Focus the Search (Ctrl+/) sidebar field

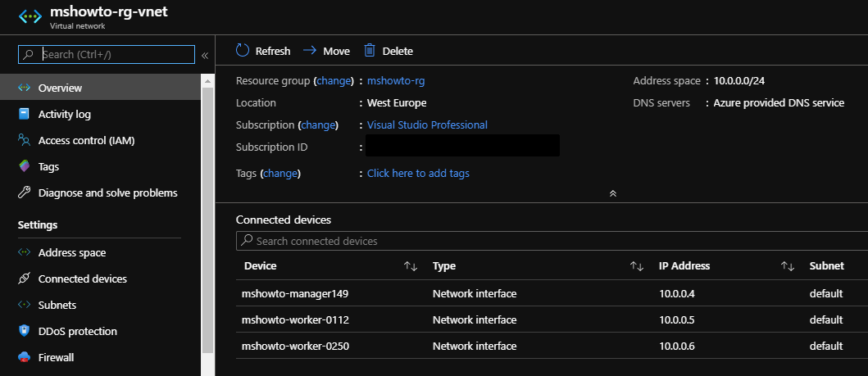[x=107, y=54]
